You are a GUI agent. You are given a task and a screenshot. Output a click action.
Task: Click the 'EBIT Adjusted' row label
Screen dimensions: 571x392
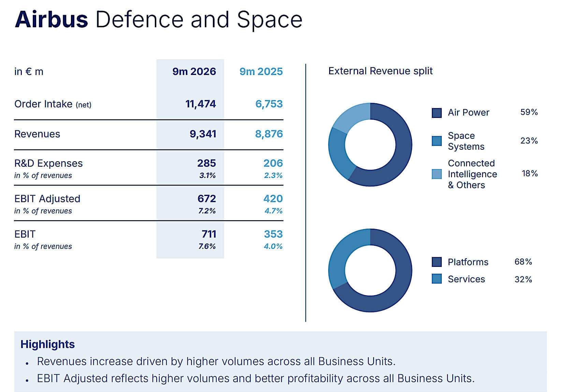pos(47,199)
